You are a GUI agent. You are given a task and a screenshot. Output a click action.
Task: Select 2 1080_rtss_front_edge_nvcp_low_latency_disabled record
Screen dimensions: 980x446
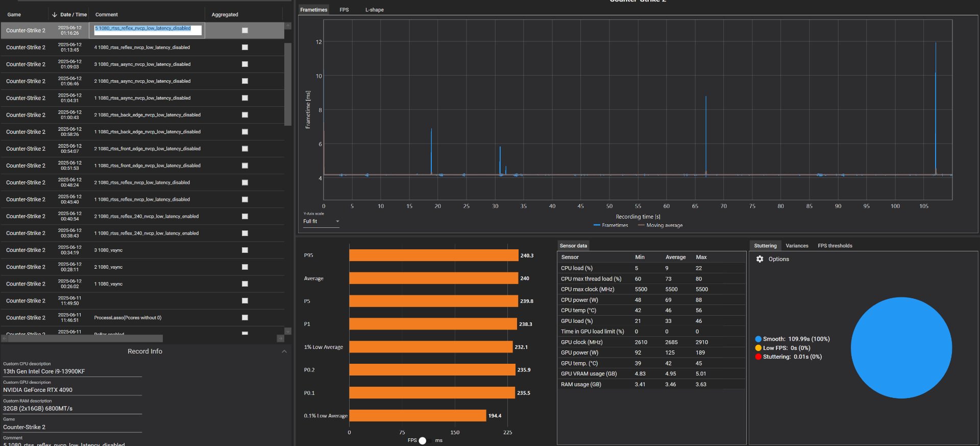pyautogui.click(x=142, y=149)
